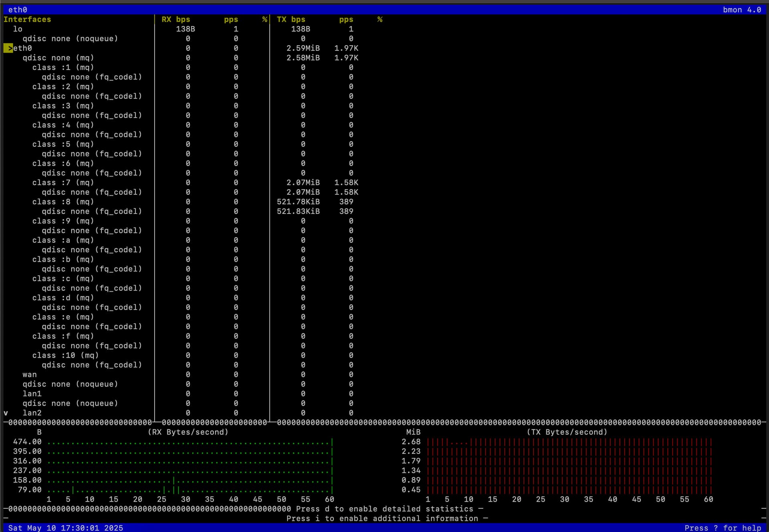Click the 'RX bps' column header

(176, 19)
